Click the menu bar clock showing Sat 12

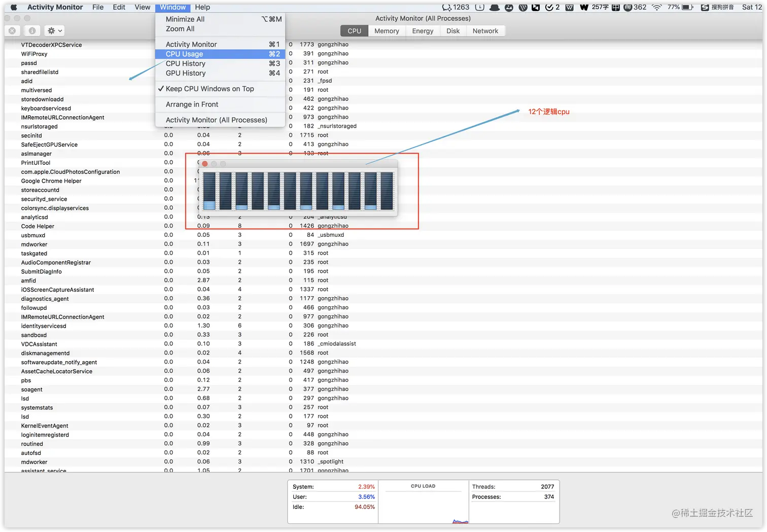(x=752, y=7)
